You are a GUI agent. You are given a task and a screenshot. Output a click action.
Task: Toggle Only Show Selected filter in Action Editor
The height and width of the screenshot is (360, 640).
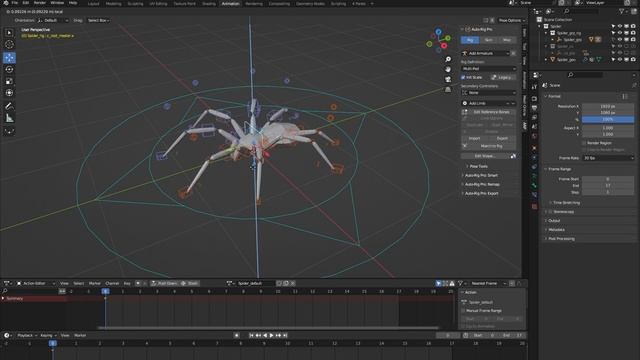click(x=438, y=283)
